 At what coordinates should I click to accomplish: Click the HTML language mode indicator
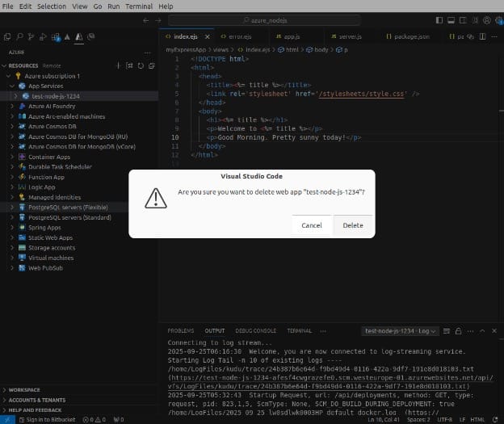coord(477,420)
